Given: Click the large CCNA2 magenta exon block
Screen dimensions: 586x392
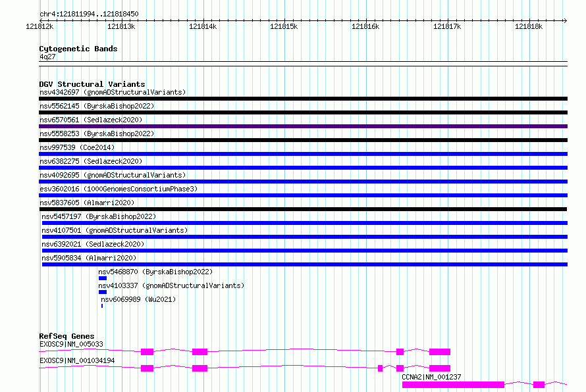Looking at the screenshot, I should click(x=454, y=385).
